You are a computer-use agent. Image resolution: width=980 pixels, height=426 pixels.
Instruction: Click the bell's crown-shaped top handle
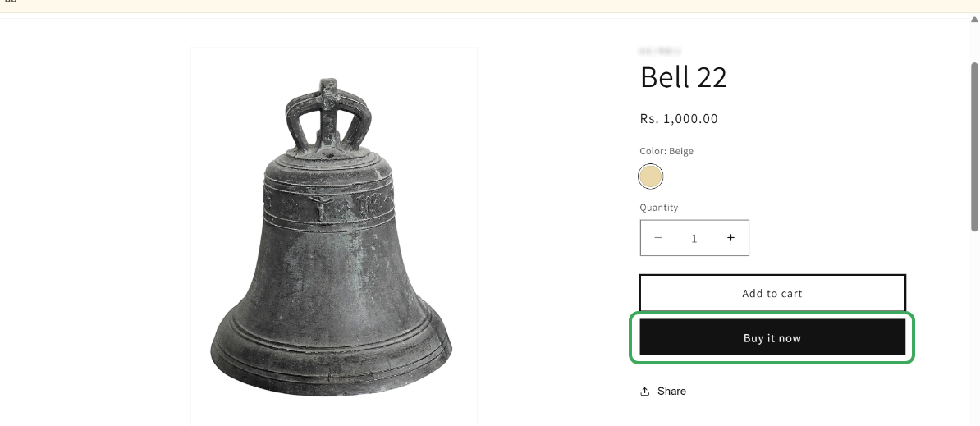328,115
